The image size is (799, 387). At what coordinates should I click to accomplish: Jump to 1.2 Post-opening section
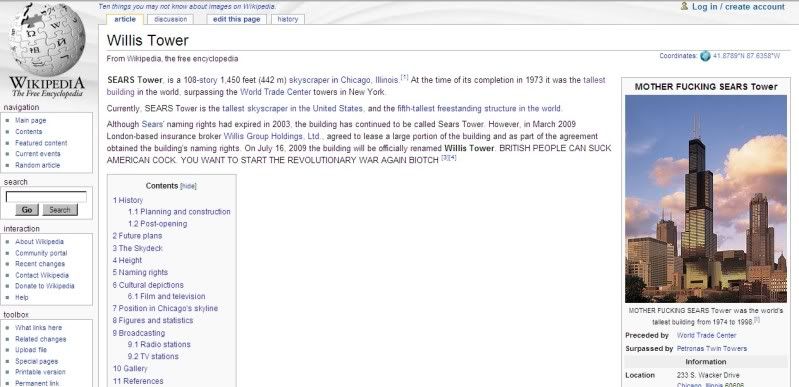click(x=157, y=224)
